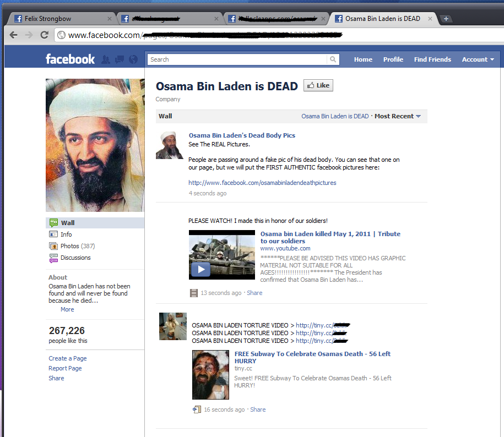
Task: Switch to the Osama Bin Laden is DEAD tab
Action: pyautogui.click(x=382, y=19)
